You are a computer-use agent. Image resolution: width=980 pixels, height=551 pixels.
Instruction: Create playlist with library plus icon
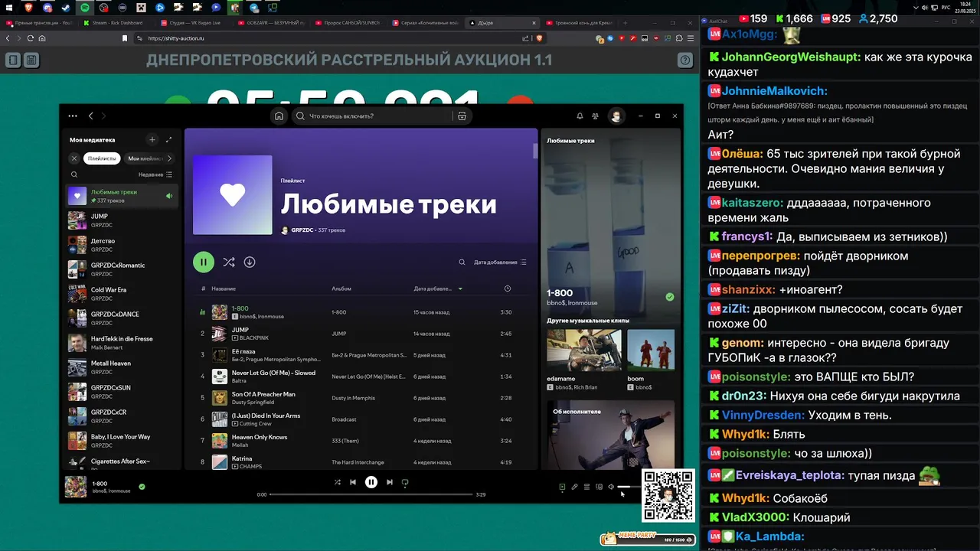(152, 139)
